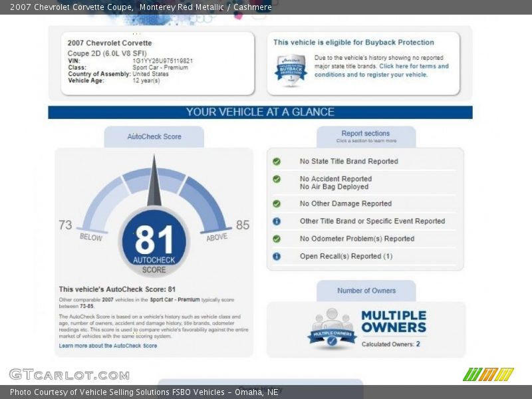This screenshot has height=399, width=532.
Task: Click the AutoCheck score gauge needle
Action: pyautogui.click(x=154, y=183)
